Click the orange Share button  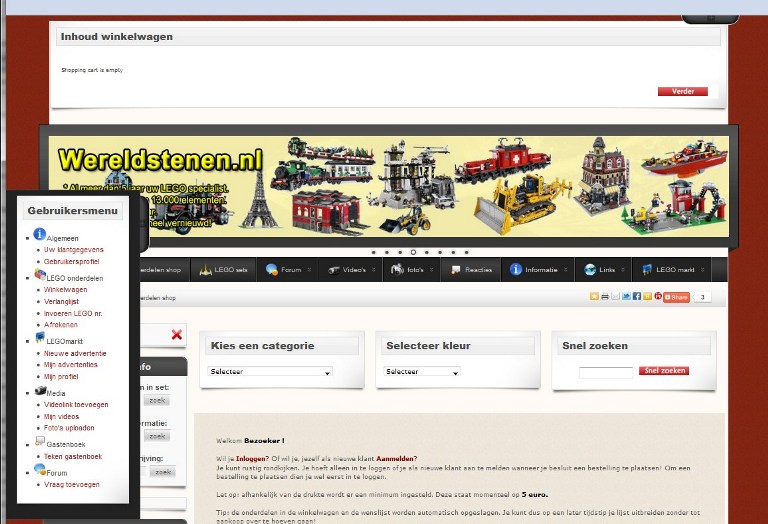676,297
